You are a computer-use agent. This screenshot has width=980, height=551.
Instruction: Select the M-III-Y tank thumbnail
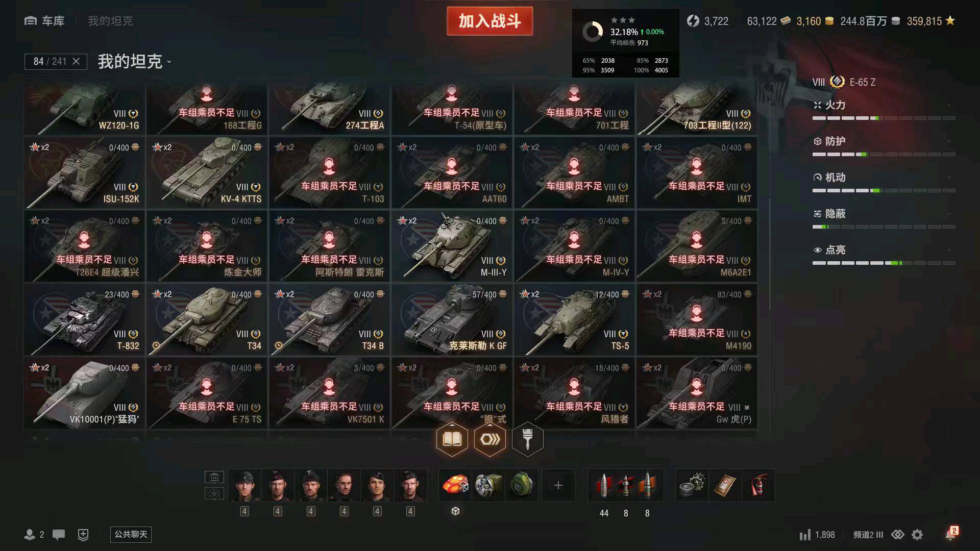point(452,247)
